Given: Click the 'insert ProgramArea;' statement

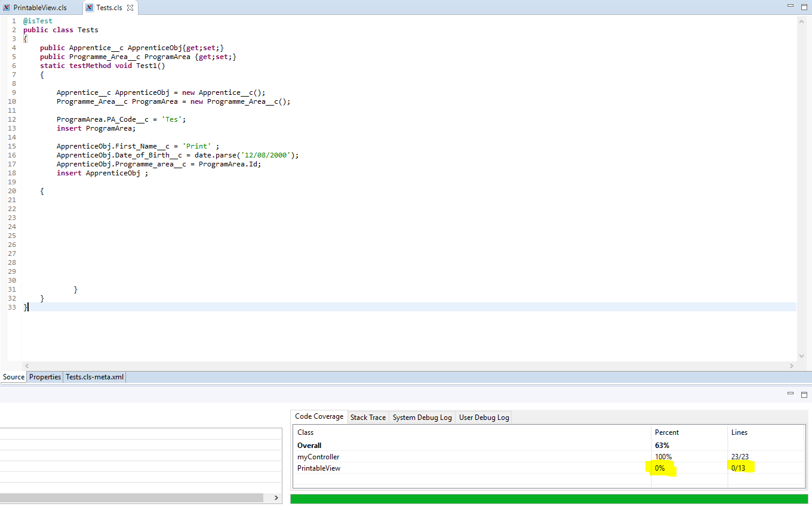Looking at the screenshot, I should [96, 128].
